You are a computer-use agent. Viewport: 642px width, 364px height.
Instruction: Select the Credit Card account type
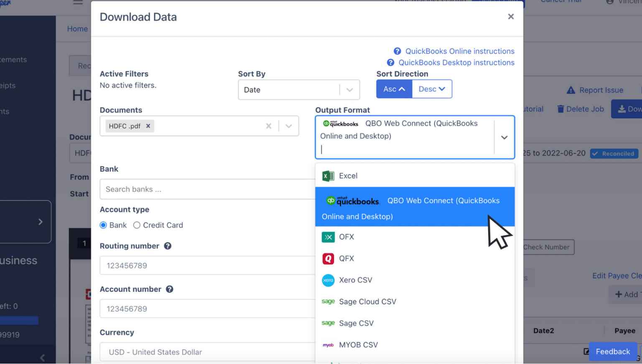click(x=137, y=225)
